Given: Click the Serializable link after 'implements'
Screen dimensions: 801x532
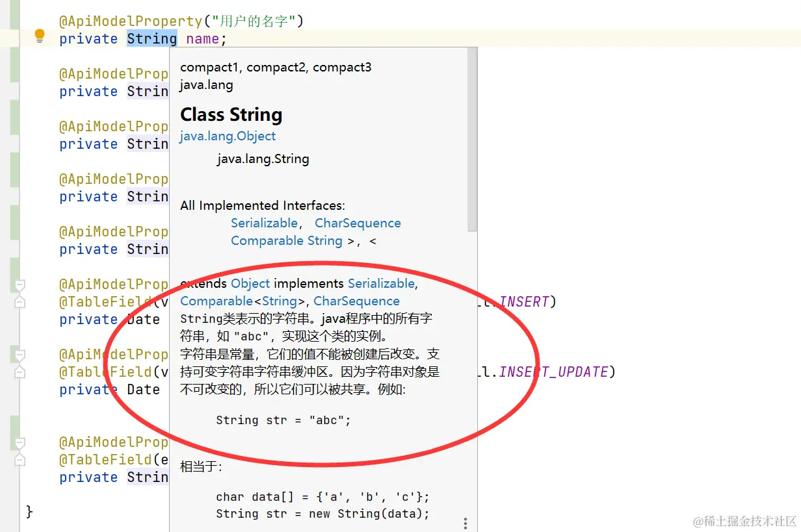Looking at the screenshot, I should point(381,283).
